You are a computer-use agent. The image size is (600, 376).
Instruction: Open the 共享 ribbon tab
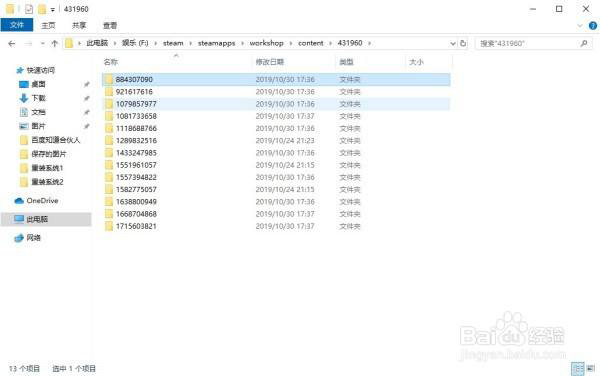[x=79, y=26]
